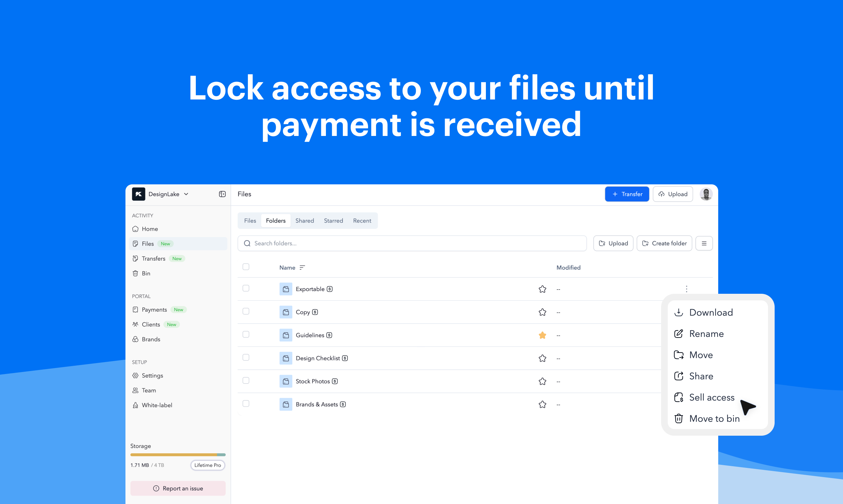The image size is (843, 504).
Task: Open the Exportable row three-dot menu
Action: click(686, 289)
